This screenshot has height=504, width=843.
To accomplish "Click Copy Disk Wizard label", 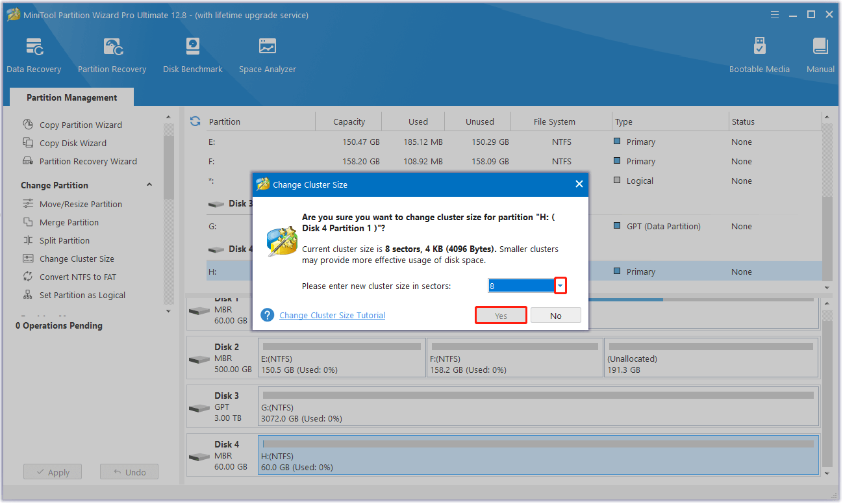I will (x=73, y=143).
